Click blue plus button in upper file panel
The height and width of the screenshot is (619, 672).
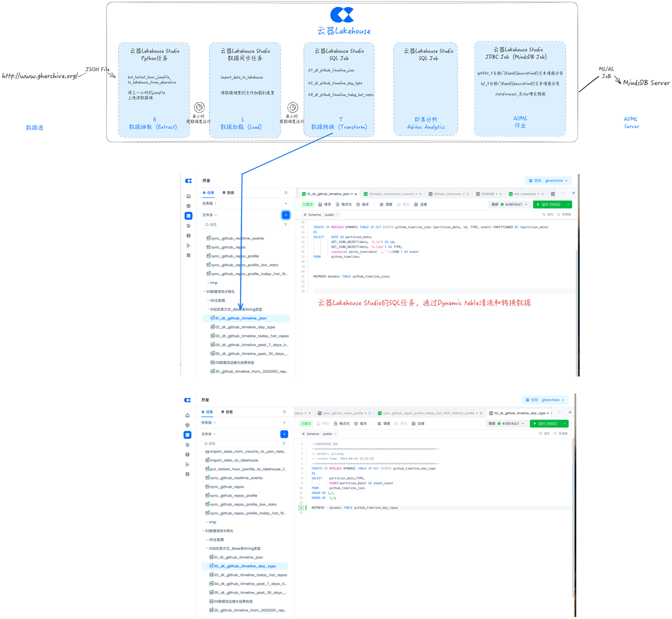(286, 215)
